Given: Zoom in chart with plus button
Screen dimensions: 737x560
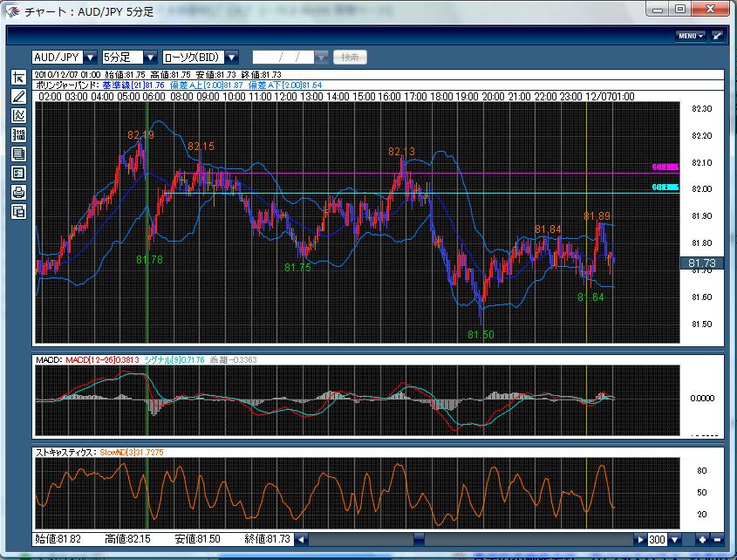Looking at the screenshot, I should point(702,539).
